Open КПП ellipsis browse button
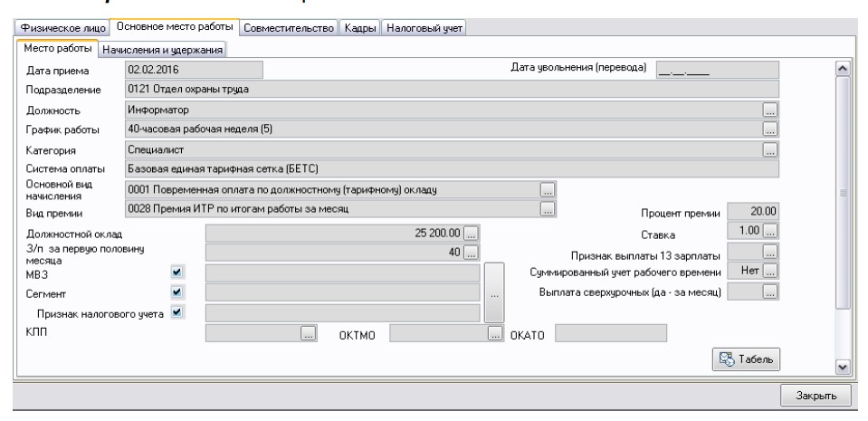This screenshot has width=868, height=421. [309, 333]
